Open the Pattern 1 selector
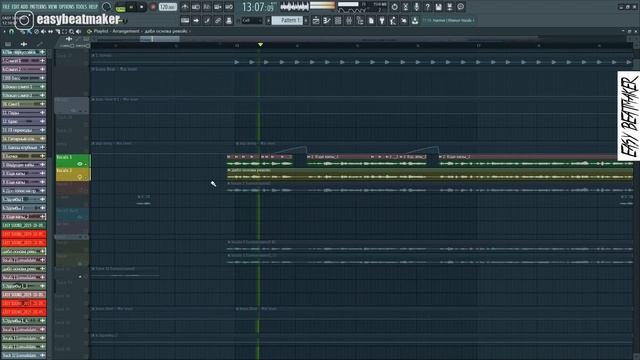640x360 pixels. [287, 20]
